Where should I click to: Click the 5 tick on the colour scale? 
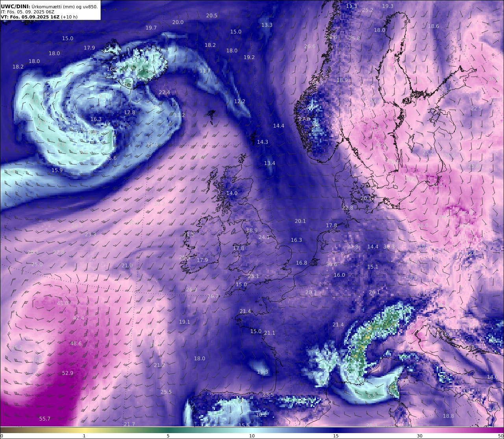click(x=168, y=436)
